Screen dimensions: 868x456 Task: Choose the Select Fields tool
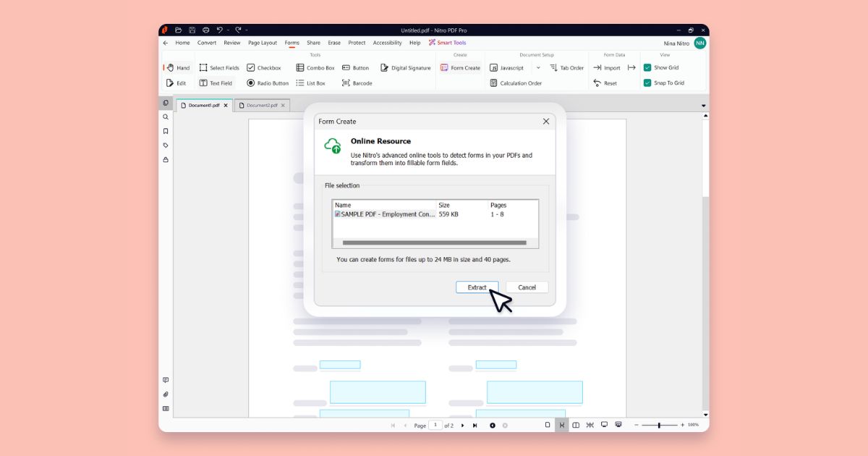[219, 68]
